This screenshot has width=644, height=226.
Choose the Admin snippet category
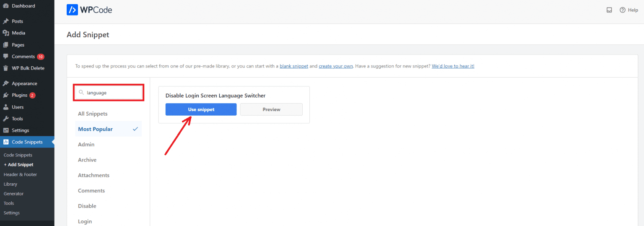[x=86, y=145]
